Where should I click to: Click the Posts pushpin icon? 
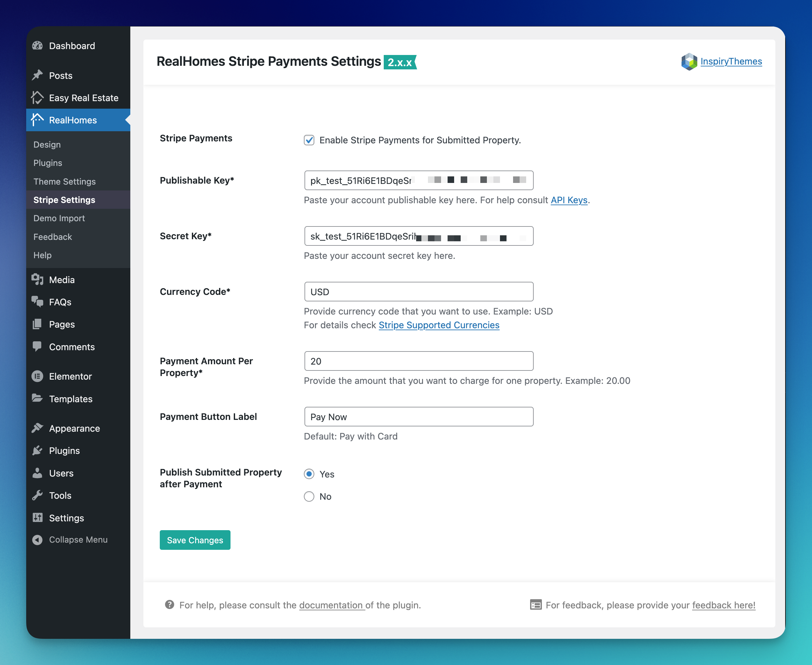tap(37, 75)
